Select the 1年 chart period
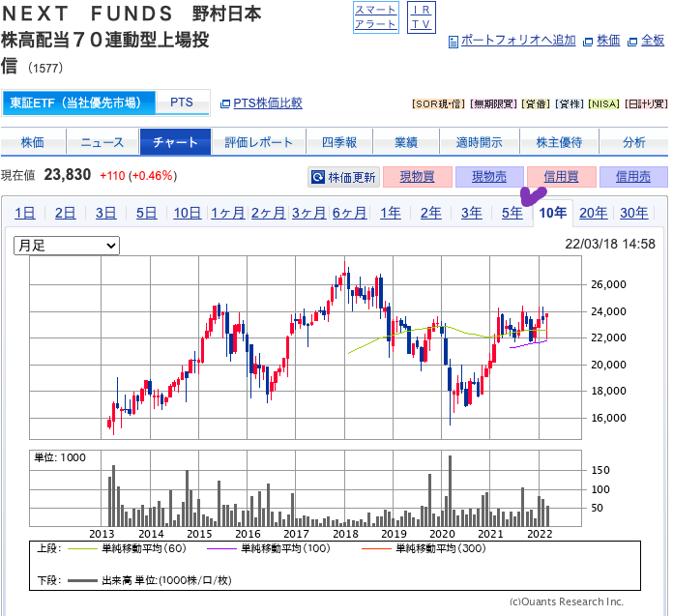673x616 pixels. [391, 213]
